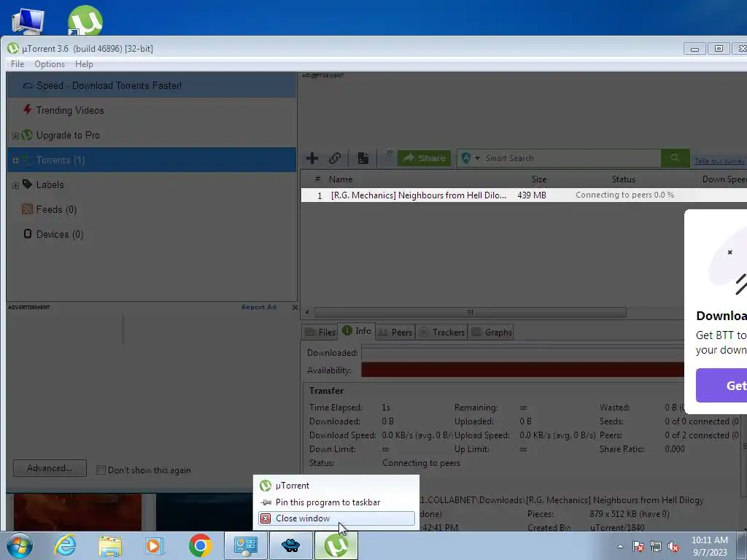Screen dimensions: 747x560
Task: Switch to the Info tab
Action: tap(356, 331)
